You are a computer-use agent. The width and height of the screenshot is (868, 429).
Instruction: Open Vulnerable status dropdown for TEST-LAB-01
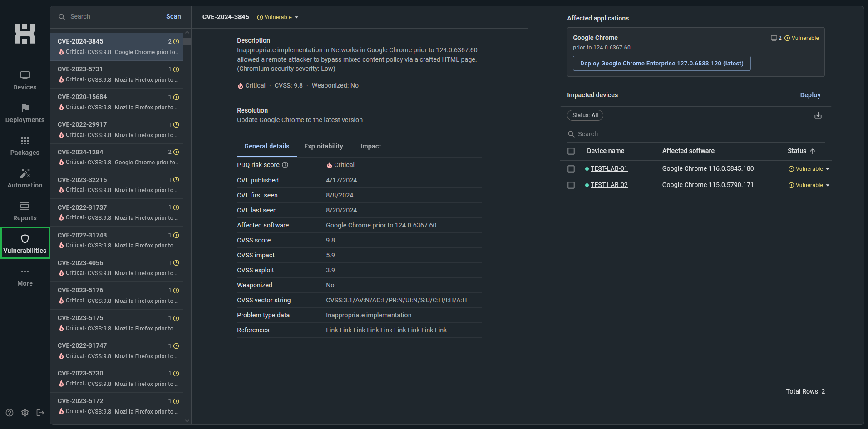809,169
